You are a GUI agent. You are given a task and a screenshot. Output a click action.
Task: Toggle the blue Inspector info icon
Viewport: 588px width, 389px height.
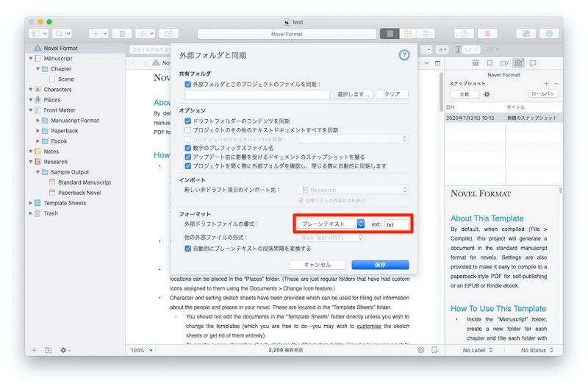click(x=549, y=34)
